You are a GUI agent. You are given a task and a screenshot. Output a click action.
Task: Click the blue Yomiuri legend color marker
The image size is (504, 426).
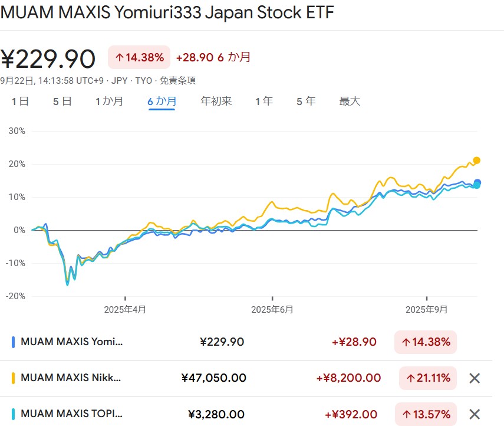pyautogui.click(x=13, y=342)
